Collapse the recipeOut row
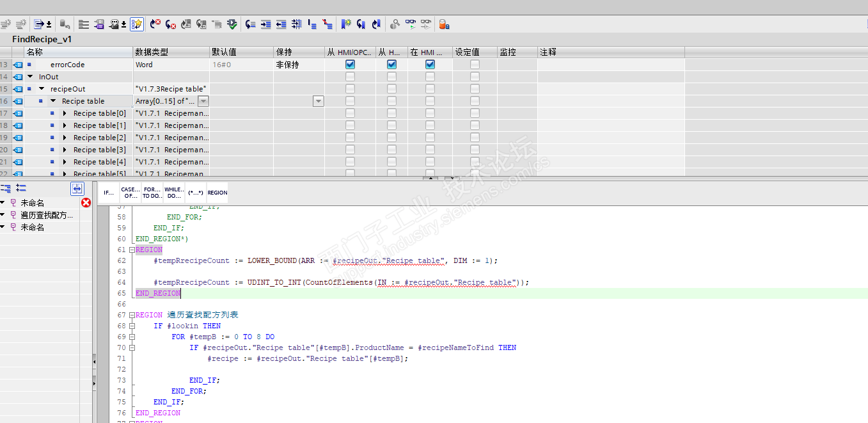 tap(42, 89)
